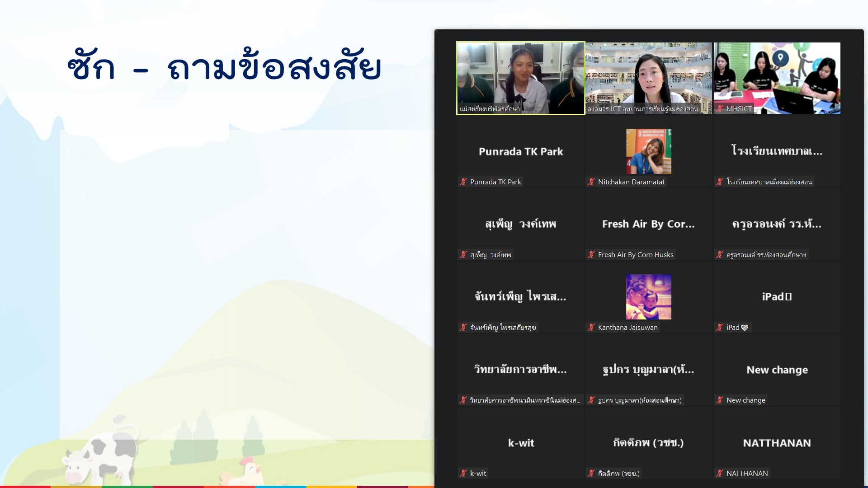Click the New change participant tile name
This screenshot has height=488, width=868.
coord(777,370)
